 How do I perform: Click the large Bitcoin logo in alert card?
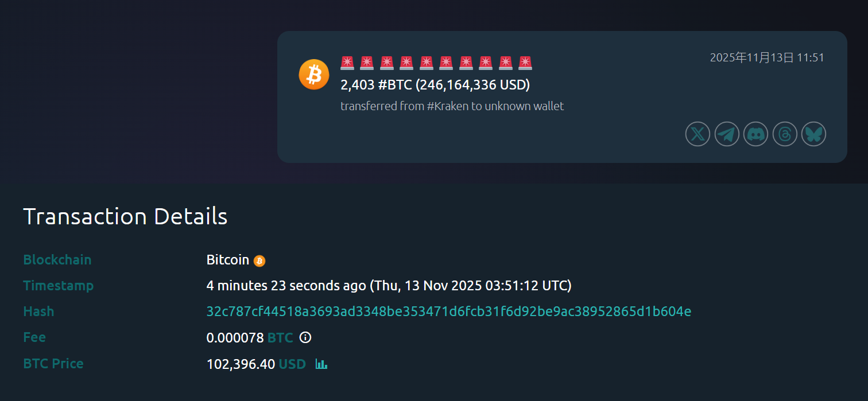pyautogui.click(x=314, y=75)
